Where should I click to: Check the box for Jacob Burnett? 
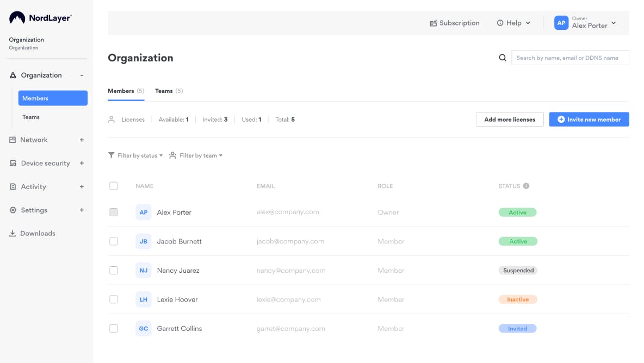coord(114,241)
